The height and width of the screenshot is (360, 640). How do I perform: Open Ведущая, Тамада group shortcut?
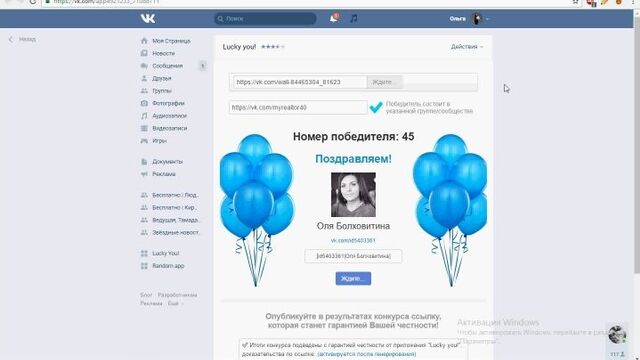tap(176, 220)
